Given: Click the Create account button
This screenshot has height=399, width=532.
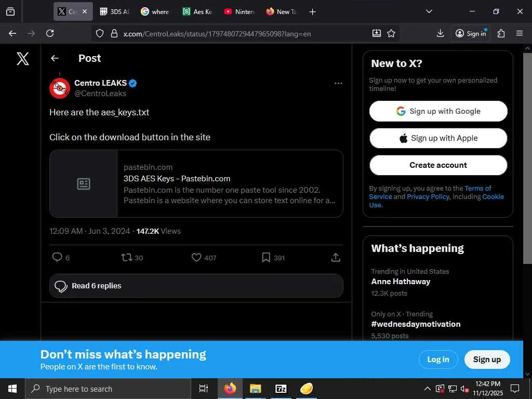Looking at the screenshot, I should (x=438, y=165).
